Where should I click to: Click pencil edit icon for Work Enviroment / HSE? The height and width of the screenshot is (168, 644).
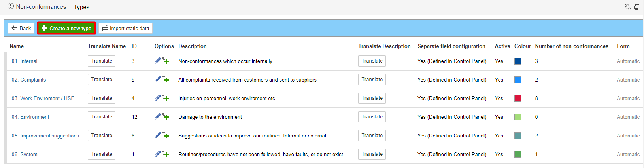157,98
